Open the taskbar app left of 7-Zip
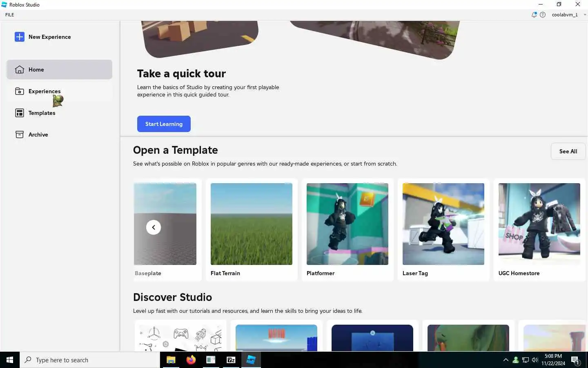 (x=211, y=360)
